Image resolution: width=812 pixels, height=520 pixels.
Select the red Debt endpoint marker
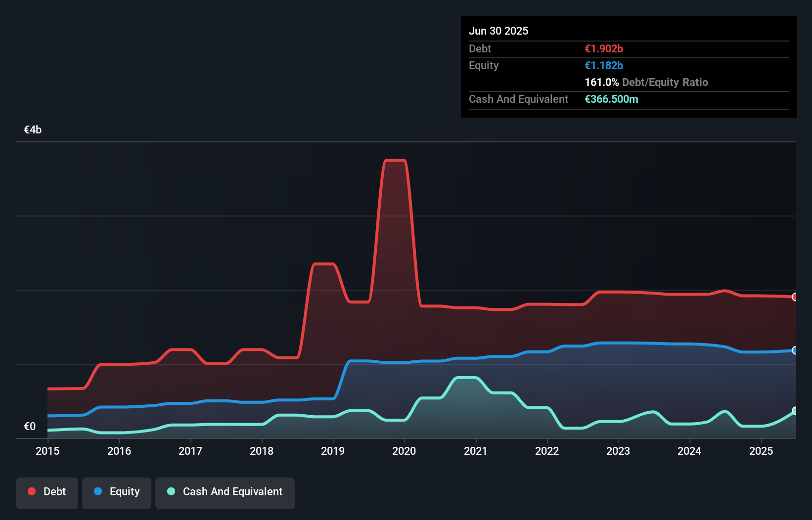tap(795, 297)
